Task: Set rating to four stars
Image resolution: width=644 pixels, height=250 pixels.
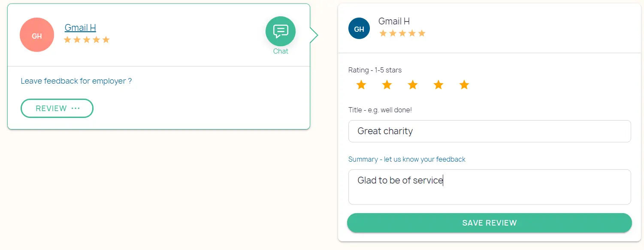Action: 438,85
